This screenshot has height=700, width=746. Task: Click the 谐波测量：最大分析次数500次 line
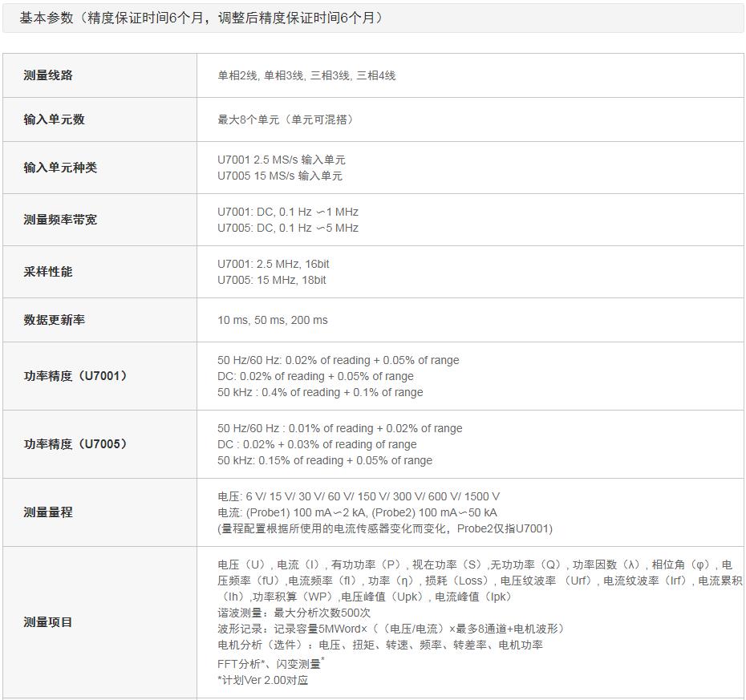294,613
